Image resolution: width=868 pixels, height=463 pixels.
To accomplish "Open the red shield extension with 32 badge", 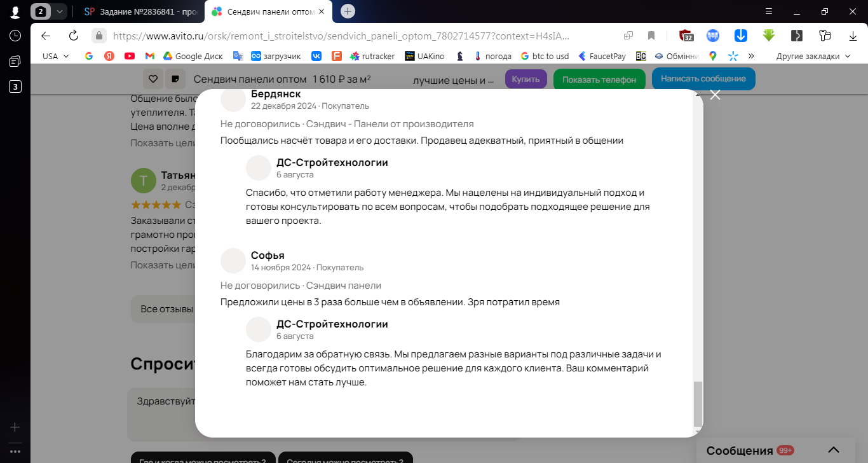I will pyautogui.click(x=686, y=36).
